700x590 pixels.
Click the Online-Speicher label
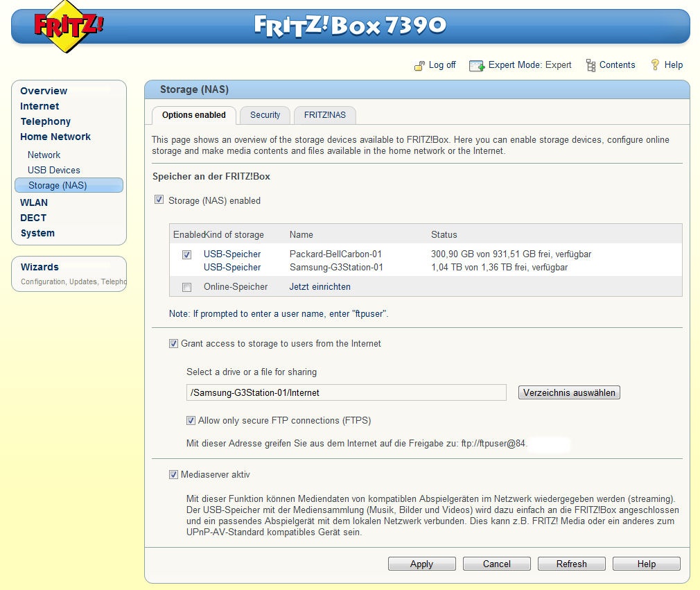(236, 287)
